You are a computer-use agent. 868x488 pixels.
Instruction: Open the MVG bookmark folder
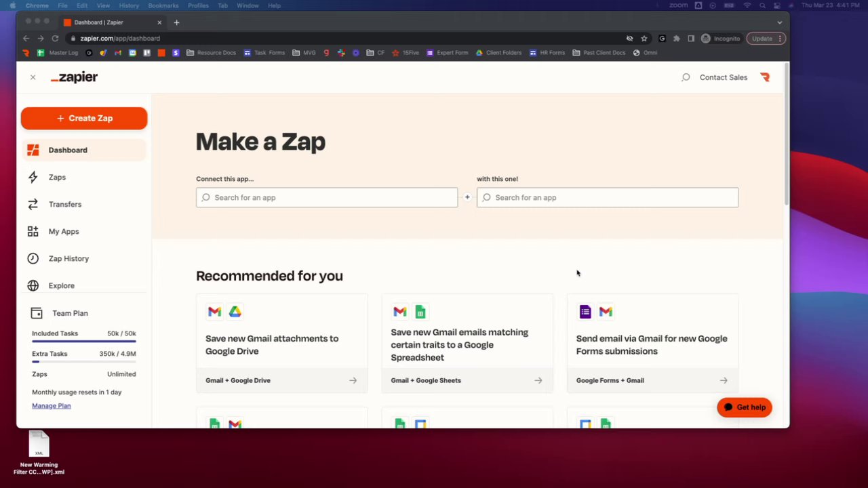pyautogui.click(x=304, y=53)
